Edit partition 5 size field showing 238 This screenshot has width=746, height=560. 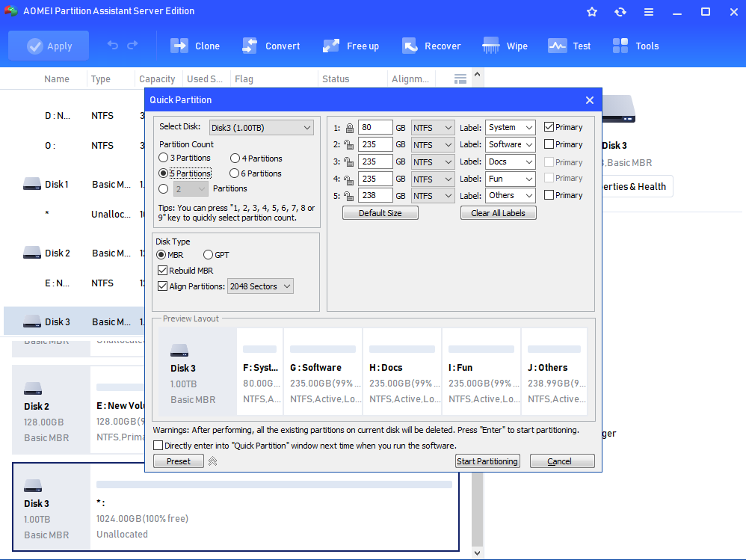pos(375,196)
